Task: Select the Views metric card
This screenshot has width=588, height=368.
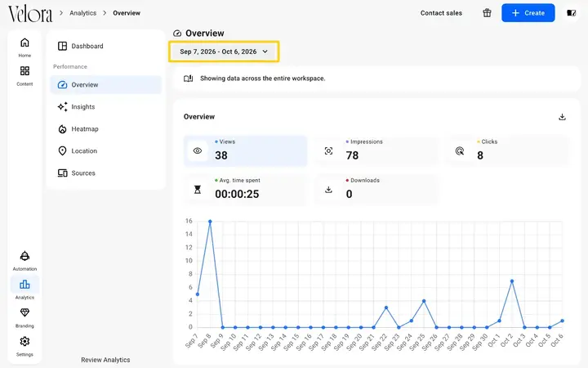Action: point(245,151)
